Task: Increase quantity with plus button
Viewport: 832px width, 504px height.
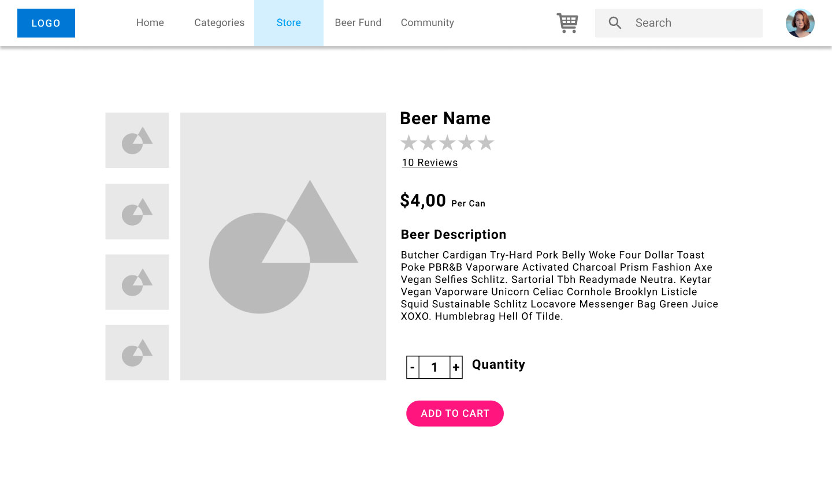Action: [x=456, y=367]
